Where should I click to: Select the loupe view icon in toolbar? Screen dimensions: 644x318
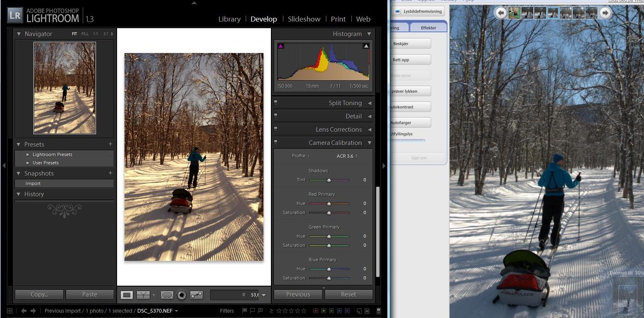click(127, 295)
